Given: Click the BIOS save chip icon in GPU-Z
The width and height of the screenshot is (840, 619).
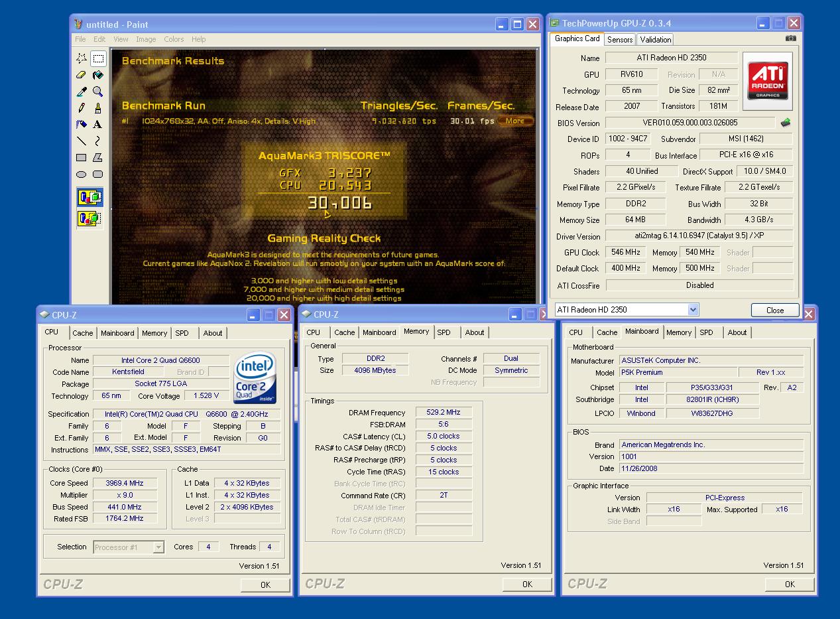Looking at the screenshot, I should (786, 123).
